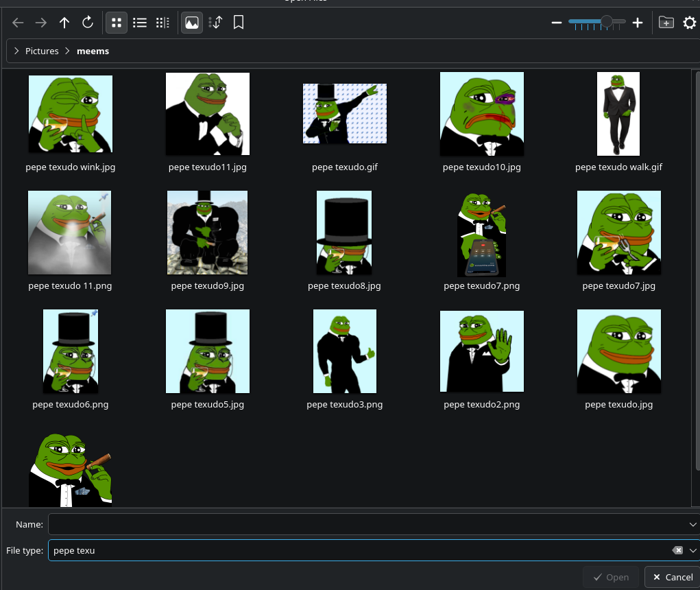Adjust the icon zoom slider
Viewport: 700px width, 590px height.
click(x=597, y=22)
